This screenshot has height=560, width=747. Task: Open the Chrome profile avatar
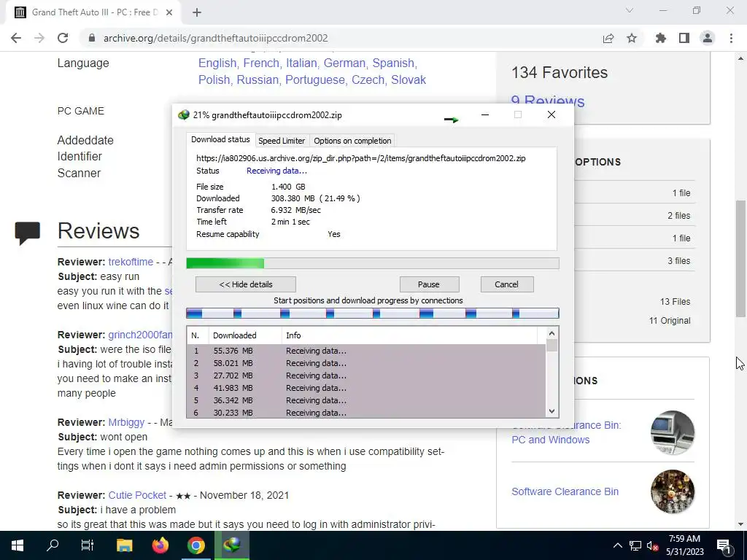[708, 38]
